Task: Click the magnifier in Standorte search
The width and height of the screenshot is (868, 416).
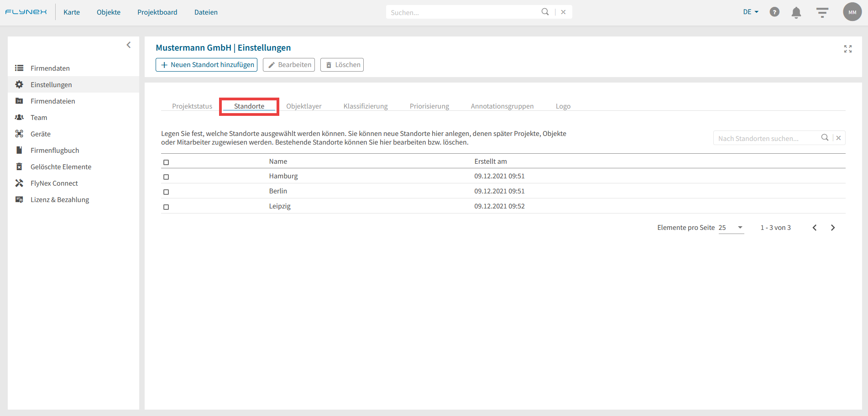Action: pyautogui.click(x=825, y=138)
